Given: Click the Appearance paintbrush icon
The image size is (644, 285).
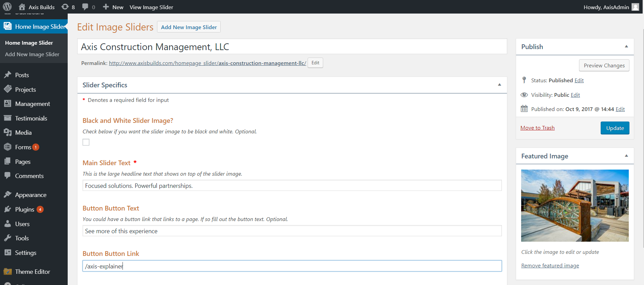Looking at the screenshot, I should [x=7, y=195].
